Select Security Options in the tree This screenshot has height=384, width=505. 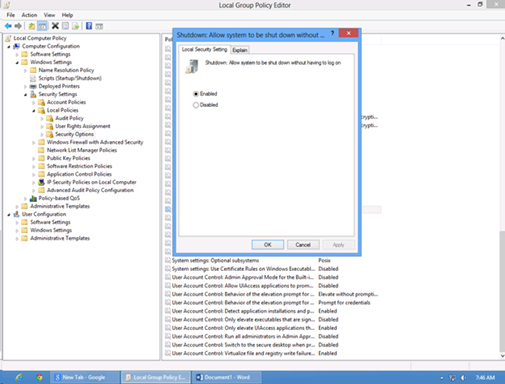point(74,134)
